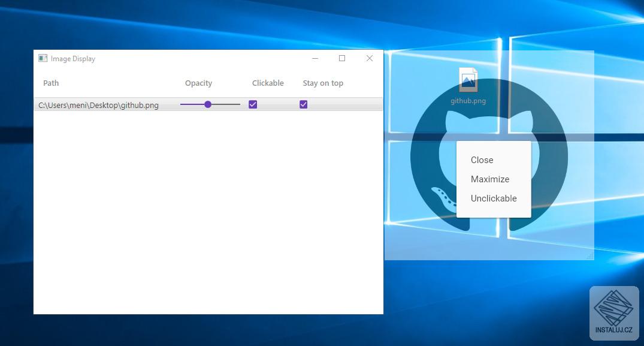The height and width of the screenshot is (346, 644).
Task: Click the Stay on top column header
Action: pyautogui.click(x=322, y=83)
